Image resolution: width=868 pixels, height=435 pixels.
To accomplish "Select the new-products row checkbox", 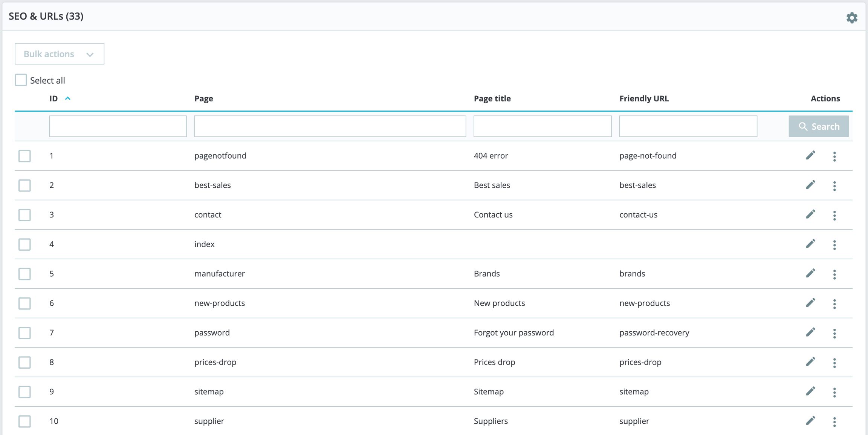I will point(25,303).
